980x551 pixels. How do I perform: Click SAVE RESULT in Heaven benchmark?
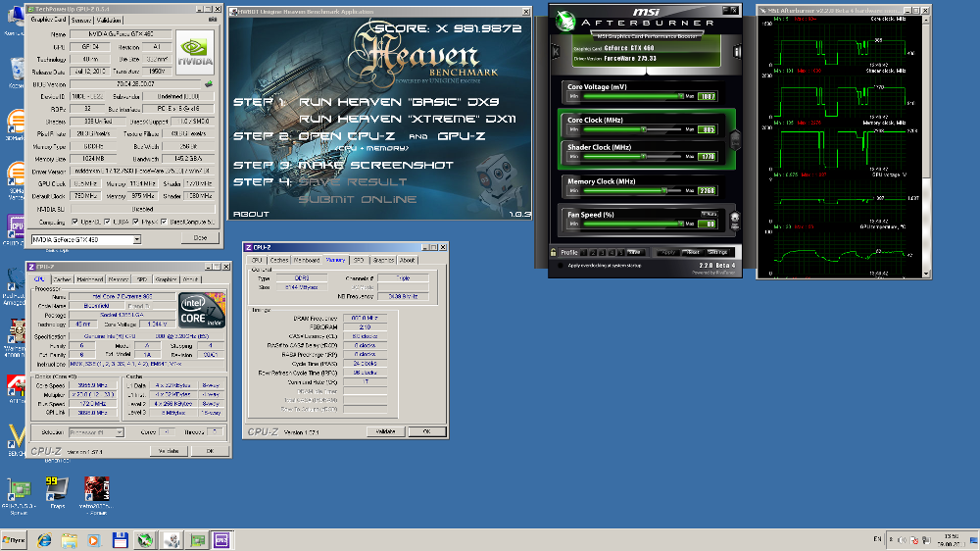(x=353, y=182)
